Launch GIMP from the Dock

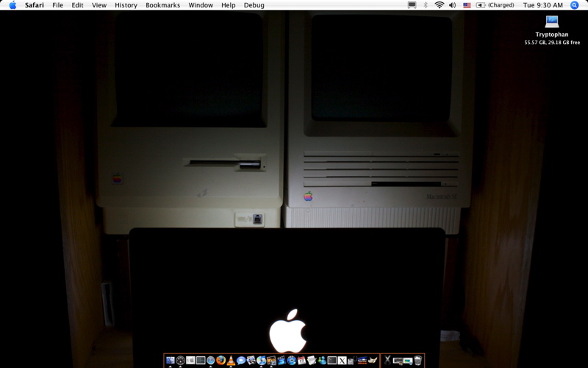373,361
